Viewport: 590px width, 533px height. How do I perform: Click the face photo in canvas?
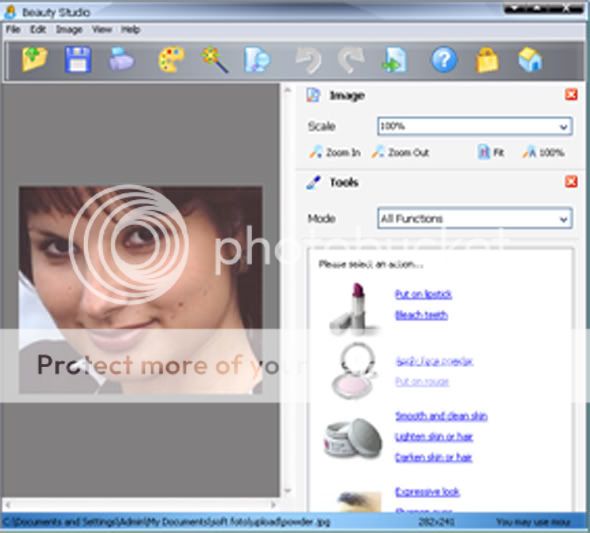pos(141,290)
